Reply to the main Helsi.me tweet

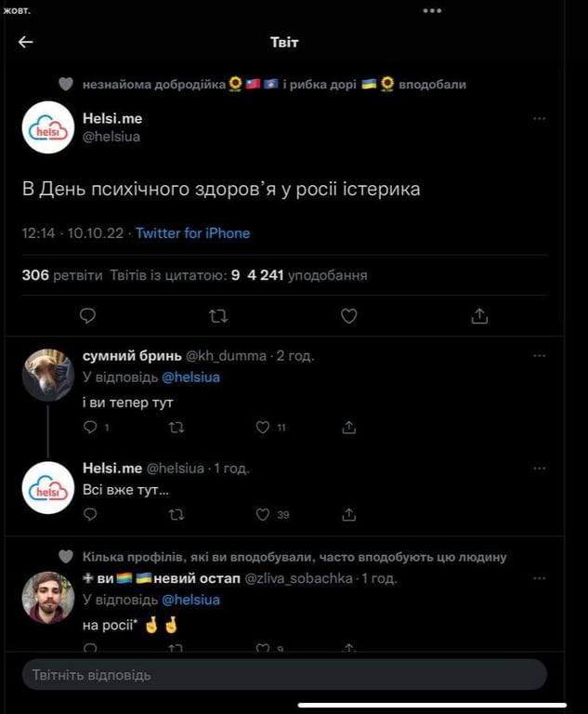(x=88, y=316)
